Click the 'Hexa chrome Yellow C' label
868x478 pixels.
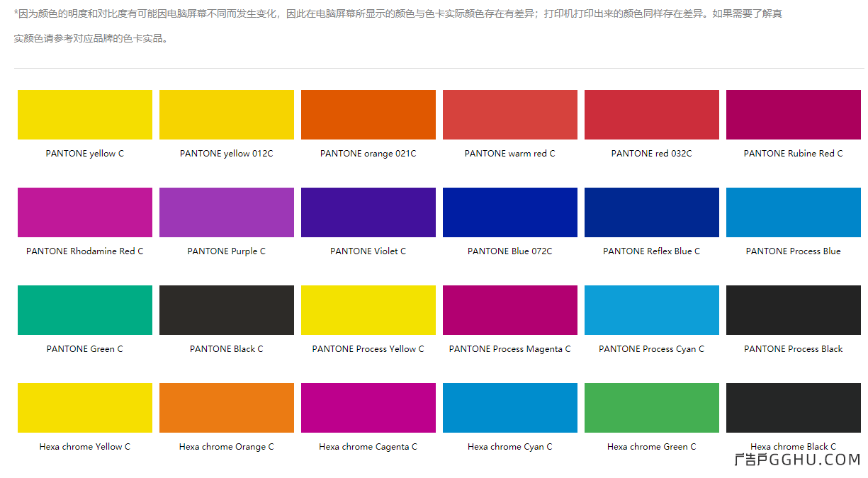point(85,447)
